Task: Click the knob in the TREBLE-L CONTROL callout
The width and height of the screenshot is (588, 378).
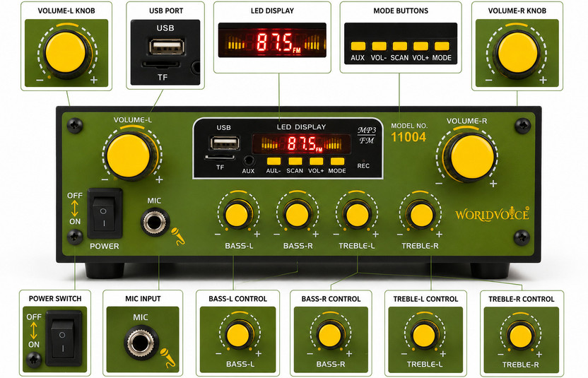Action: [424, 335]
